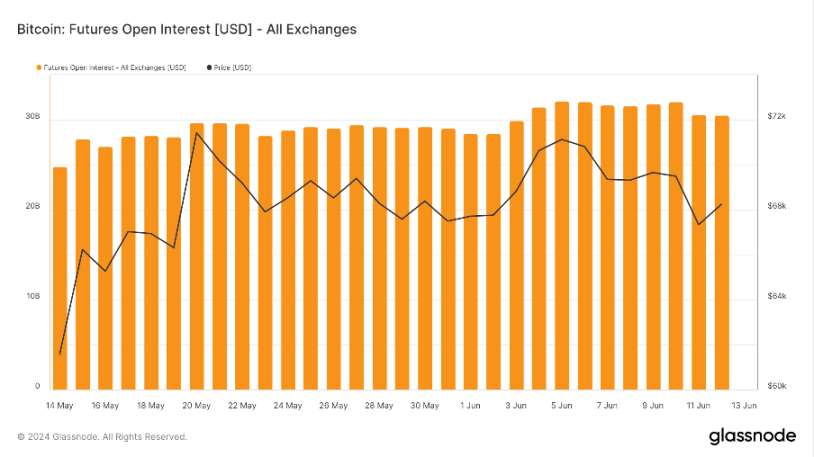Viewport: 814px width, 457px height.
Task: Click the 13 Jun x-axis label
Action: tap(744, 406)
